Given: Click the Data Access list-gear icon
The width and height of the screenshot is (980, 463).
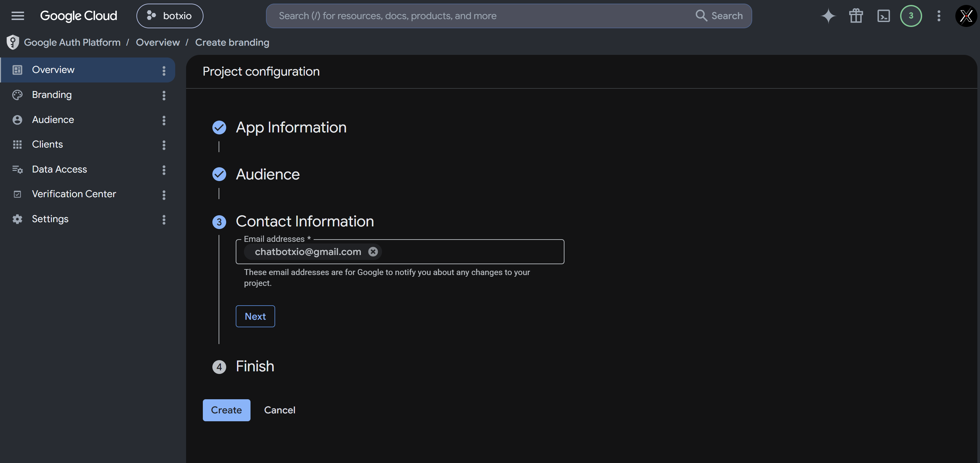Looking at the screenshot, I should click(17, 169).
